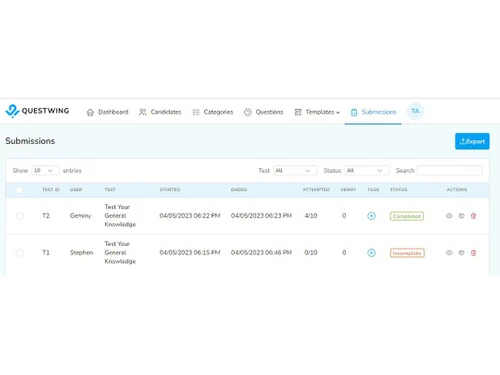Check the T2 Geminy row checkbox
This screenshot has width=500, height=375.
[20, 216]
